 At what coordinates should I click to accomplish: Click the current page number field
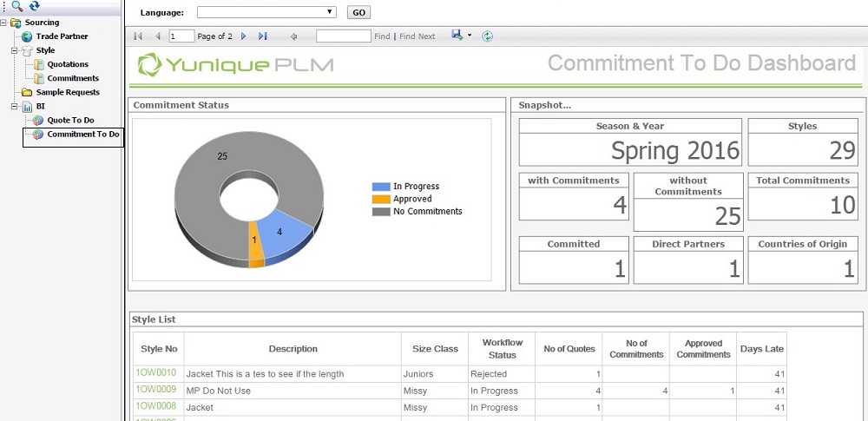coord(181,36)
